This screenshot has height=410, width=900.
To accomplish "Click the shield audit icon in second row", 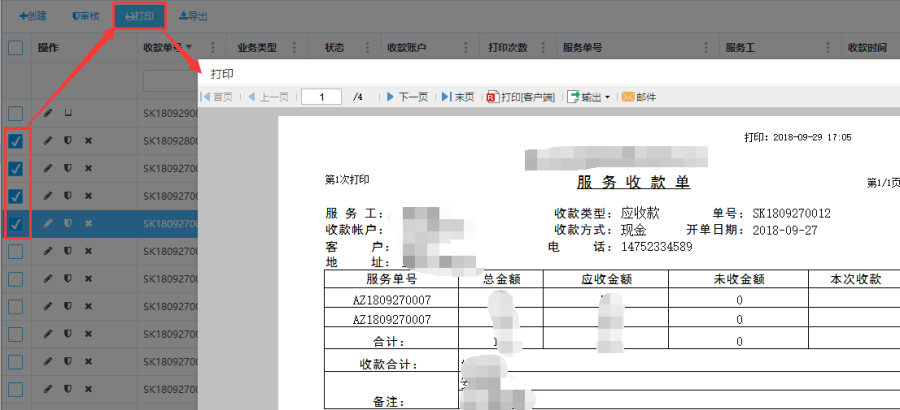I will tap(68, 141).
